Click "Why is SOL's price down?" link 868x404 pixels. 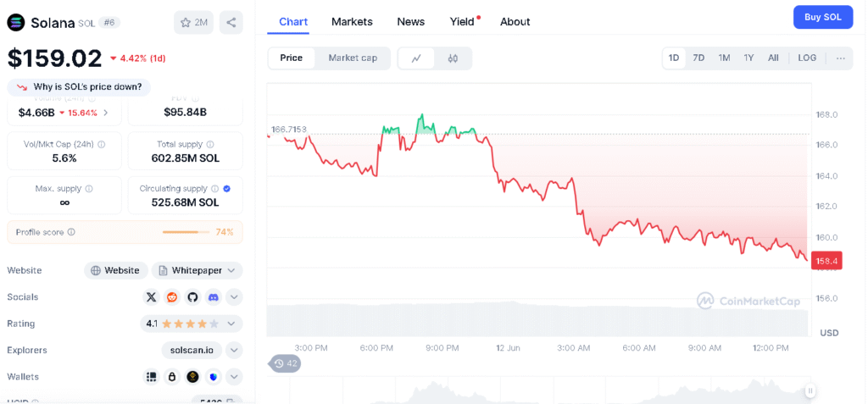tap(80, 86)
